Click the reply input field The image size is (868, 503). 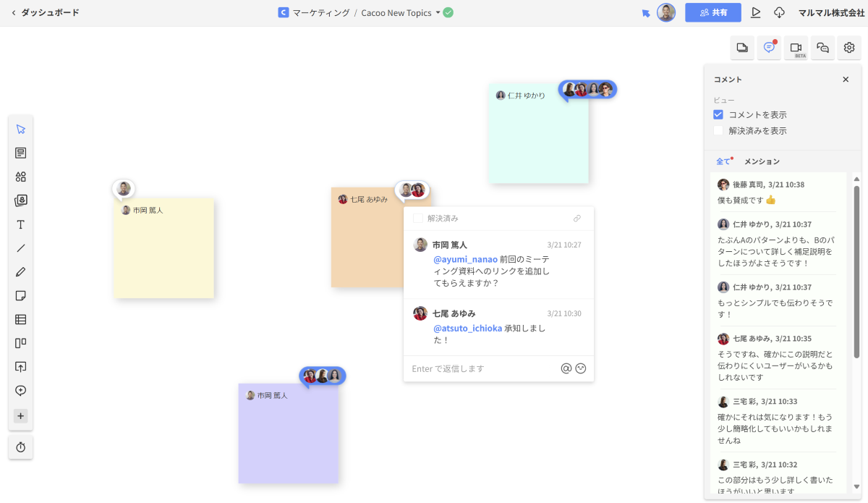481,368
